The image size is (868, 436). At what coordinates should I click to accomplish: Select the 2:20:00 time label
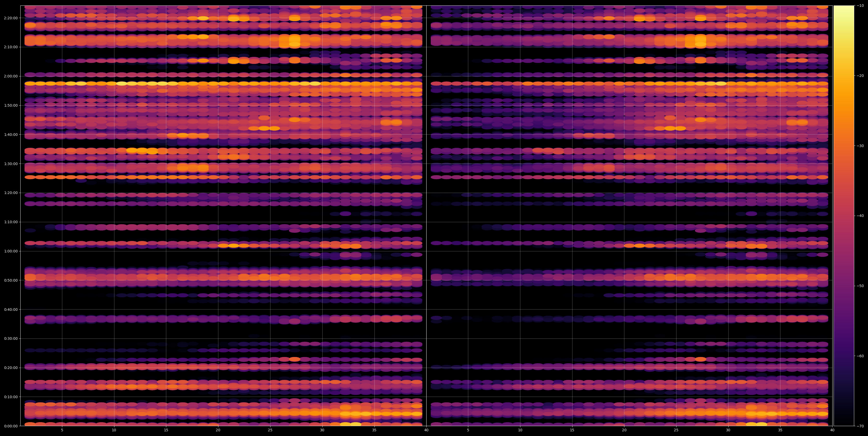11,18
